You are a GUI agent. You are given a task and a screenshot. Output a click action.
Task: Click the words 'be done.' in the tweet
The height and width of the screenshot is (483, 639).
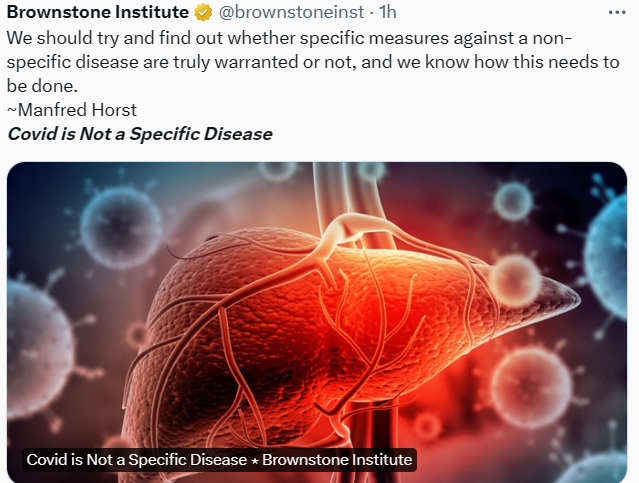41,86
